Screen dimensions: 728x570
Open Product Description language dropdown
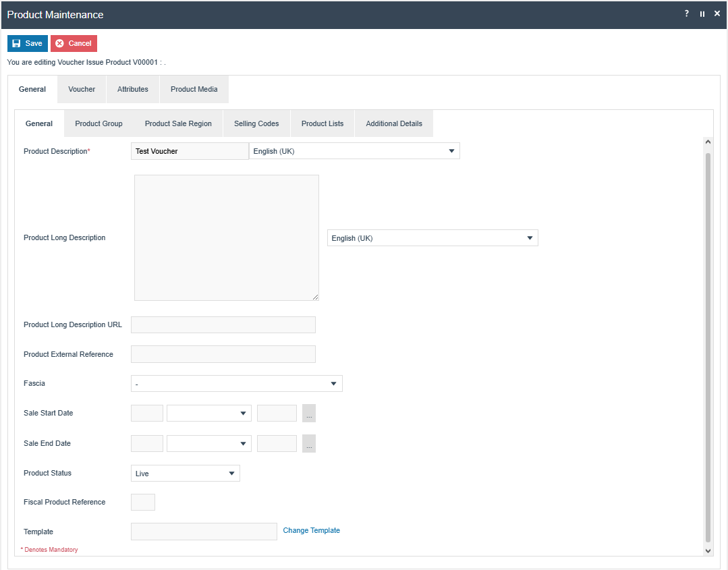coord(355,151)
